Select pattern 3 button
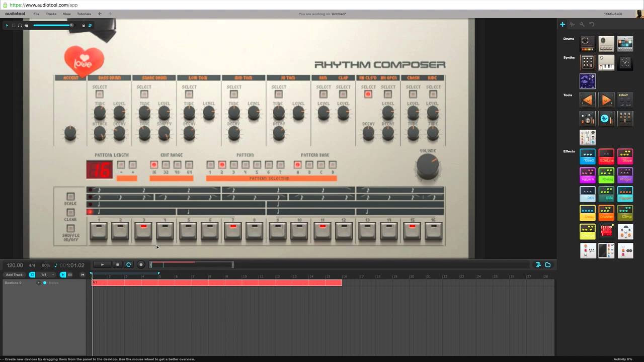Screen dimensions: 644x362 (x=233, y=165)
